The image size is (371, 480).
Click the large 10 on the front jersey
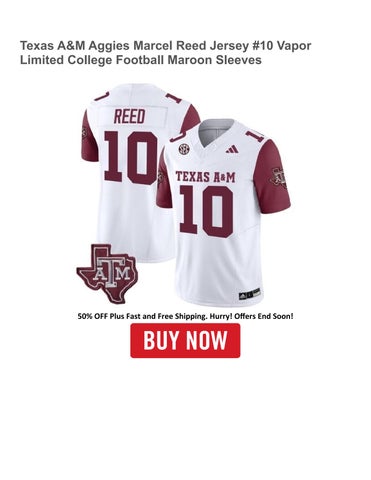point(206,211)
